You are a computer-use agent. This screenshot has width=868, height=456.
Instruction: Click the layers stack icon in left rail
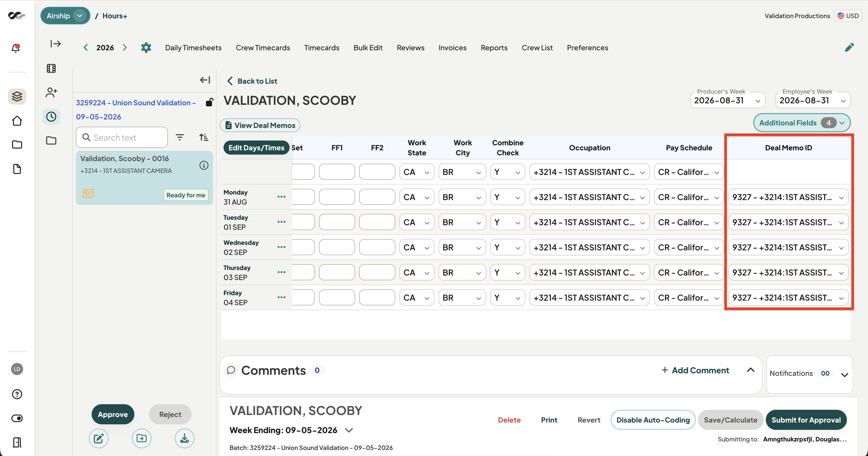tap(17, 97)
